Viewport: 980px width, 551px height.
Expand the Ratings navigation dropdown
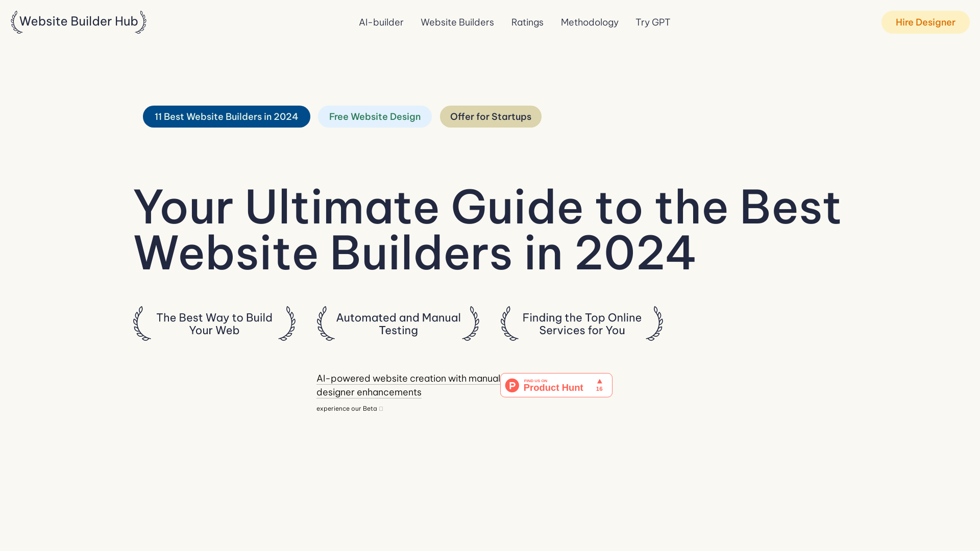527,22
